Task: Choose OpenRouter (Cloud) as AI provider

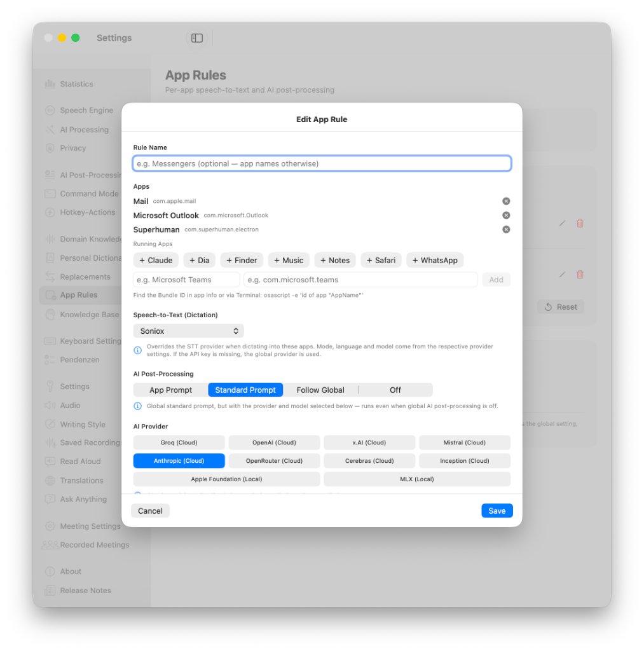Action: pyautogui.click(x=274, y=461)
